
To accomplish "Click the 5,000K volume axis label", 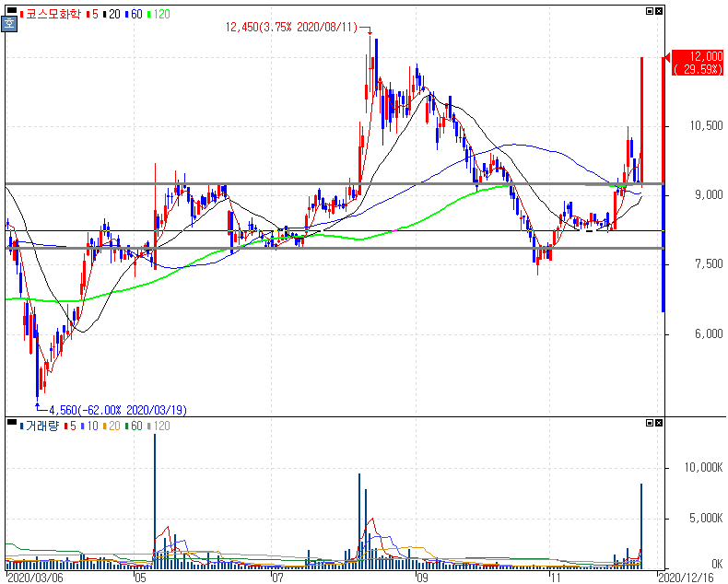I will pos(706,518).
